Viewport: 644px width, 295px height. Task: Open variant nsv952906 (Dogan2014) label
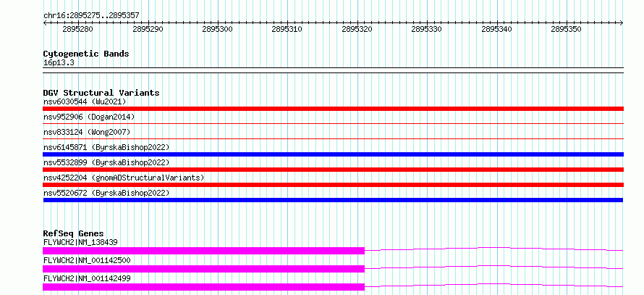89,117
